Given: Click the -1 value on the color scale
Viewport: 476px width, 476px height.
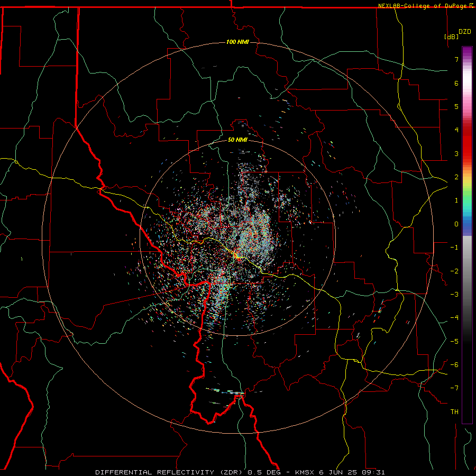Looking at the screenshot, I should 454,248.
